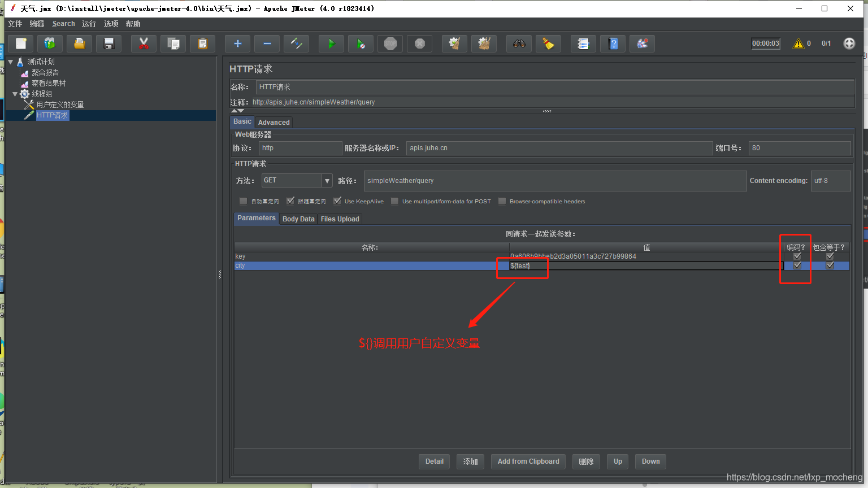Click the Copy toolbar icon

pos(173,43)
